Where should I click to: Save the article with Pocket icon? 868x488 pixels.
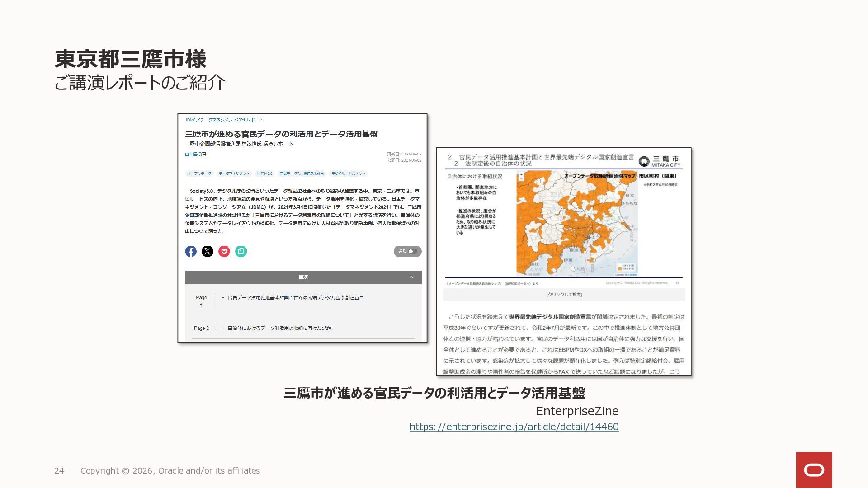tap(224, 252)
